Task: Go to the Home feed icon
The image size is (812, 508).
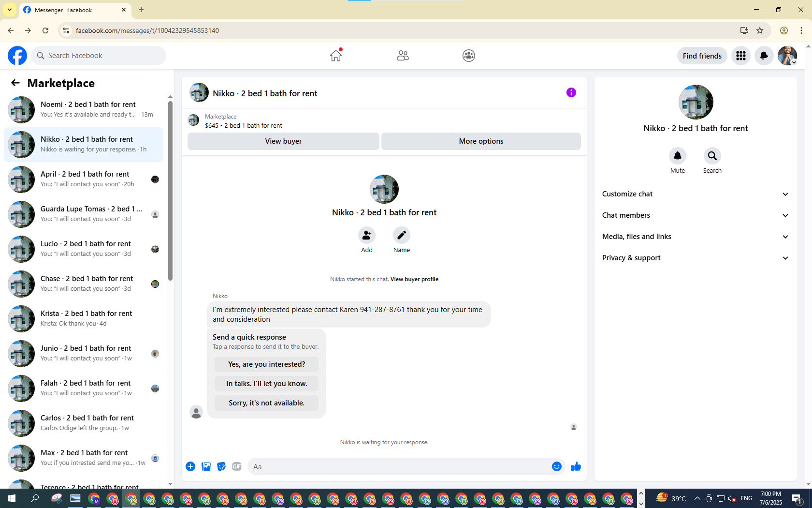Action: 336,56
